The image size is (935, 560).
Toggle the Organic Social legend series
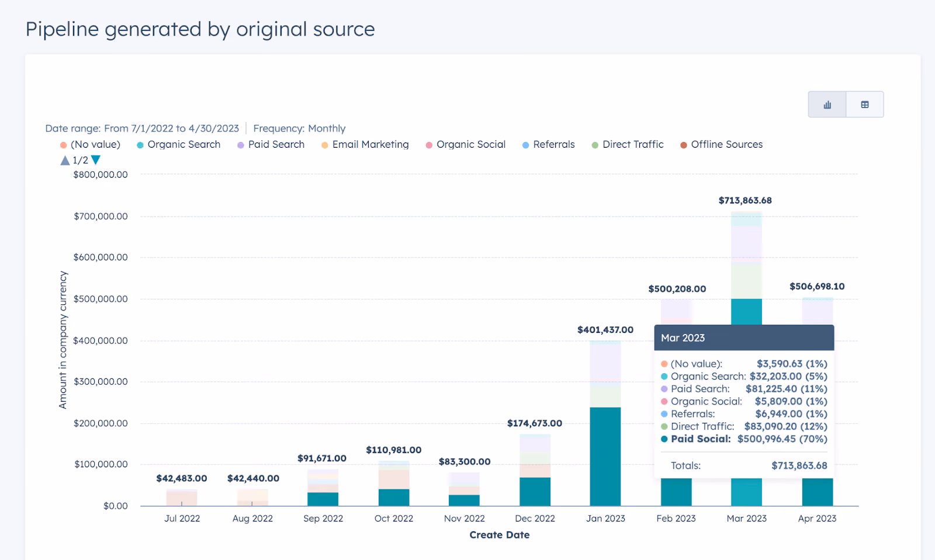coord(466,145)
